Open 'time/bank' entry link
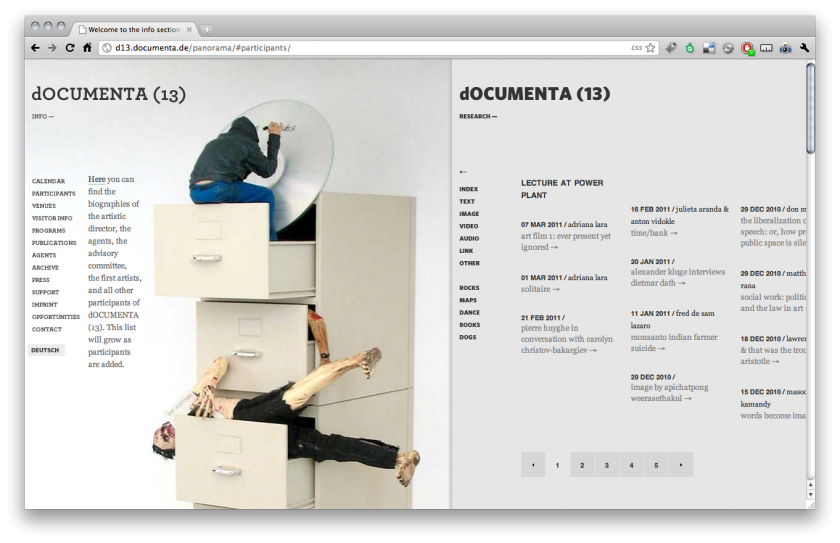 click(x=654, y=233)
